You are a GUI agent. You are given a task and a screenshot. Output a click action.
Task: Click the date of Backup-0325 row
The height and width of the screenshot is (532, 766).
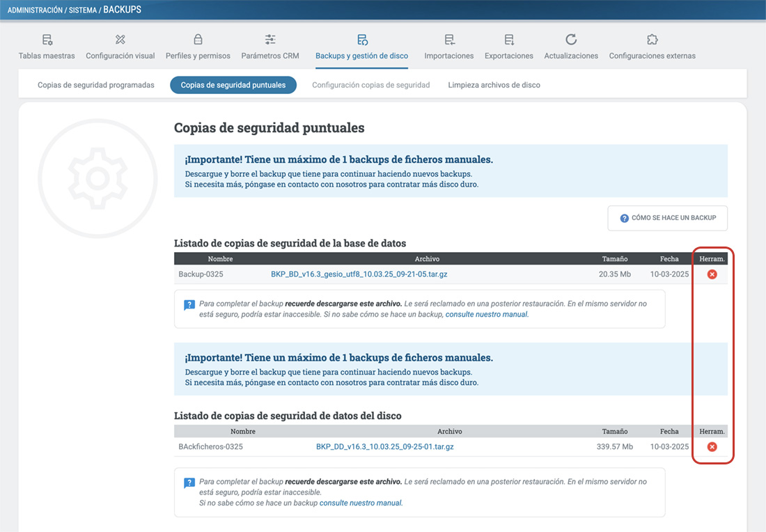(x=669, y=274)
